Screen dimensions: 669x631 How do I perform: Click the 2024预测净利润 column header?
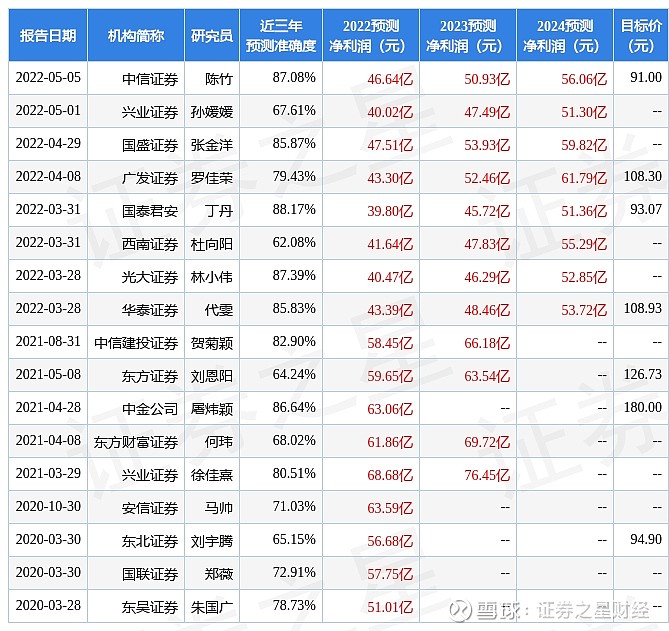coord(564,35)
